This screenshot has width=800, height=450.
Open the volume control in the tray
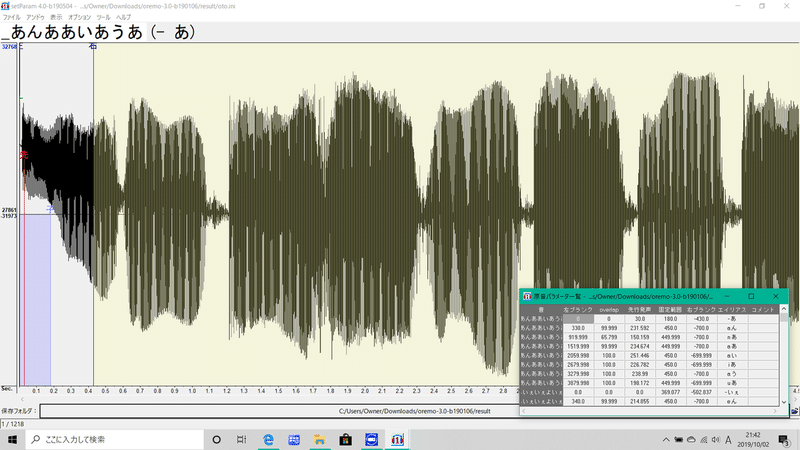pos(715,440)
